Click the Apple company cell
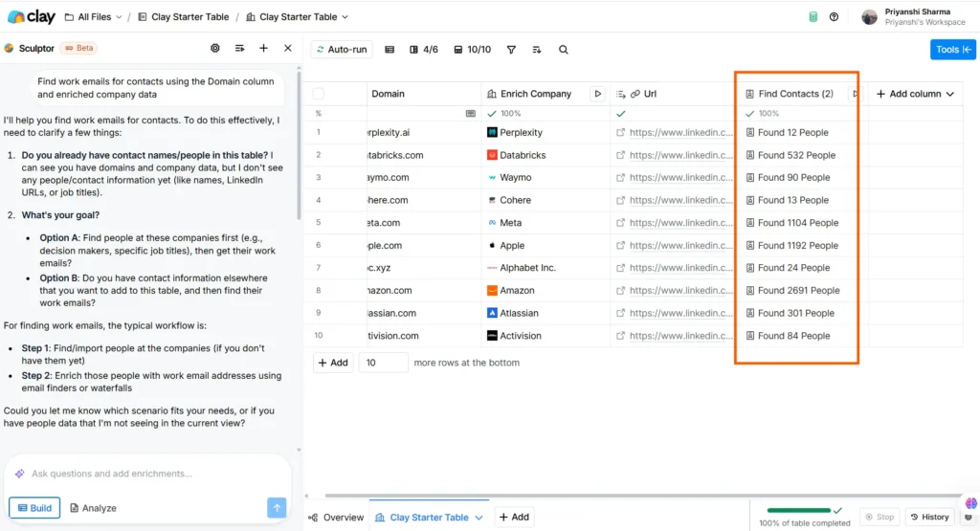The image size is (980, 531). [x=546, y=246]
